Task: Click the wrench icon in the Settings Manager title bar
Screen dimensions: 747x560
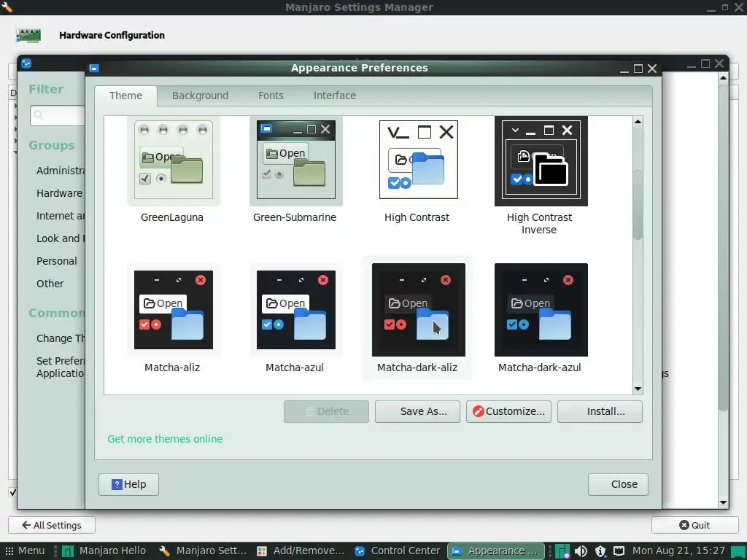Action: click(7, 7)
